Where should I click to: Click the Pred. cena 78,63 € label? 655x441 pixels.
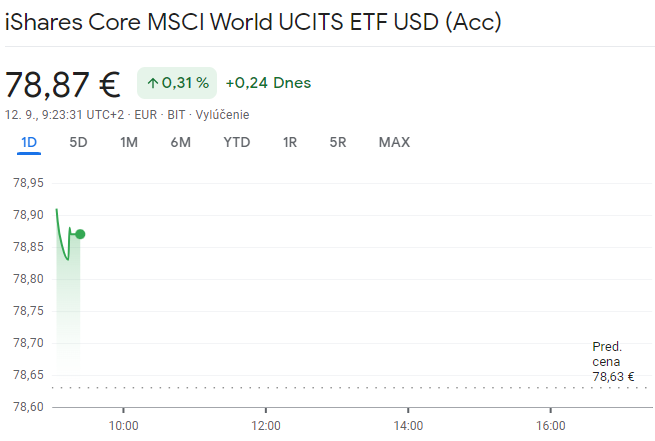[x=613, y=361]
